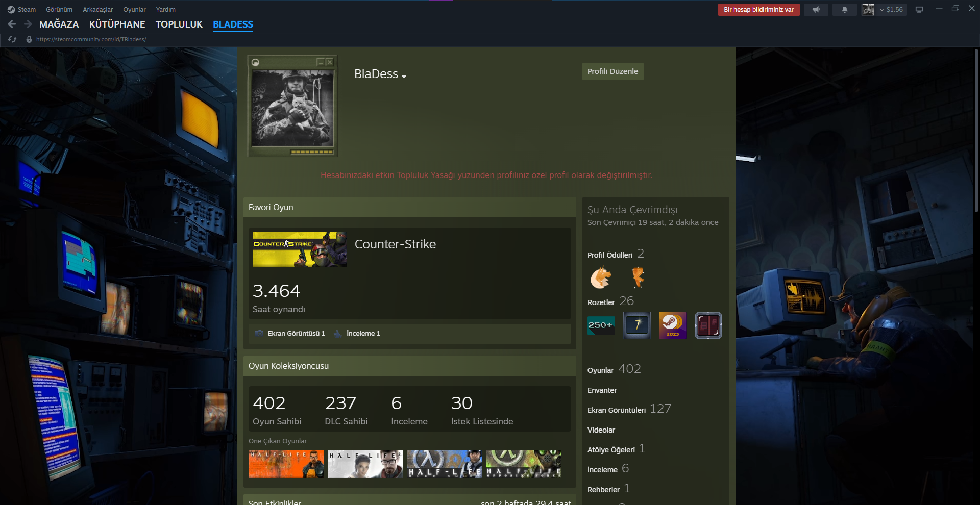Open the account wallet dropdown showing $1.56
This screenshot has width=980, height=505.
892,10
